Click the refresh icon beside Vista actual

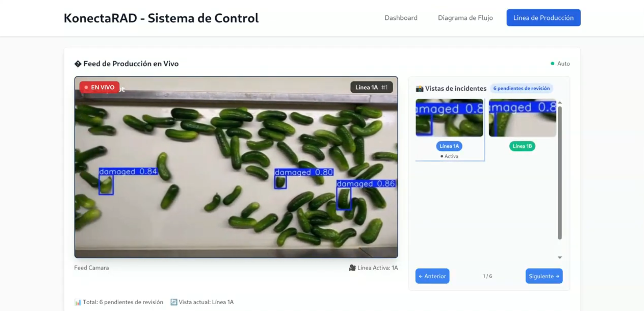[174, 302]
